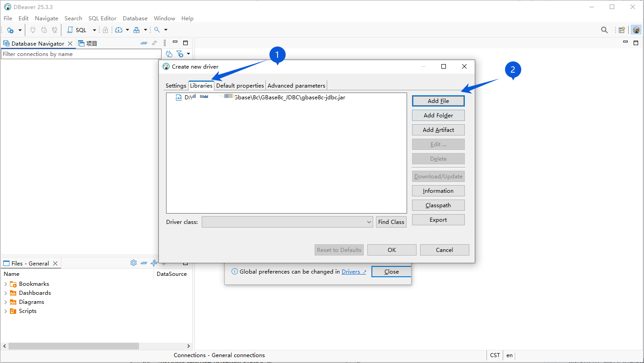The width and height of the screenshot is (644, 363).
Task: Click the Find Class button
Action: coord(391,222)
